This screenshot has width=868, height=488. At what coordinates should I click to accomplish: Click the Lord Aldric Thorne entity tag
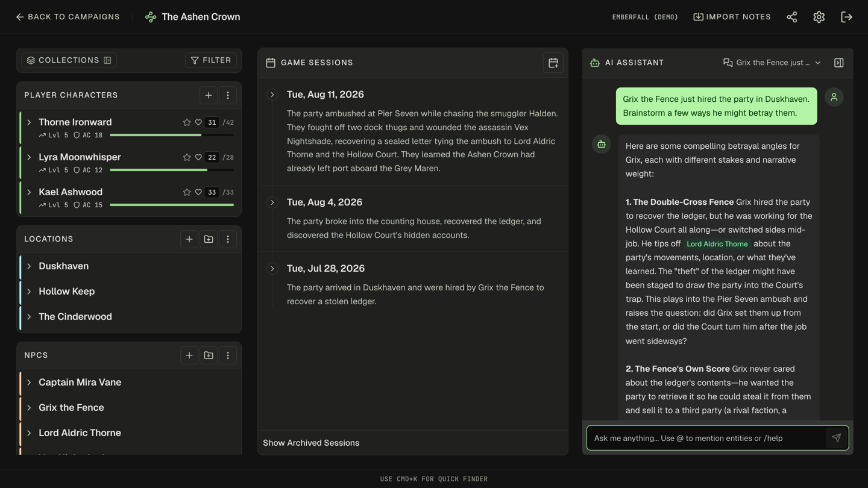pyautogui.click(x=717, y=244)
